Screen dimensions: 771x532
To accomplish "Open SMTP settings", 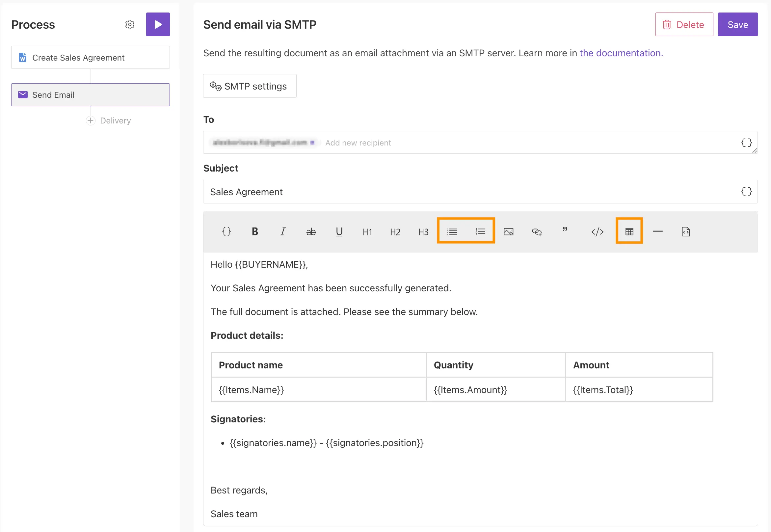I will click(x=249, y=86).
